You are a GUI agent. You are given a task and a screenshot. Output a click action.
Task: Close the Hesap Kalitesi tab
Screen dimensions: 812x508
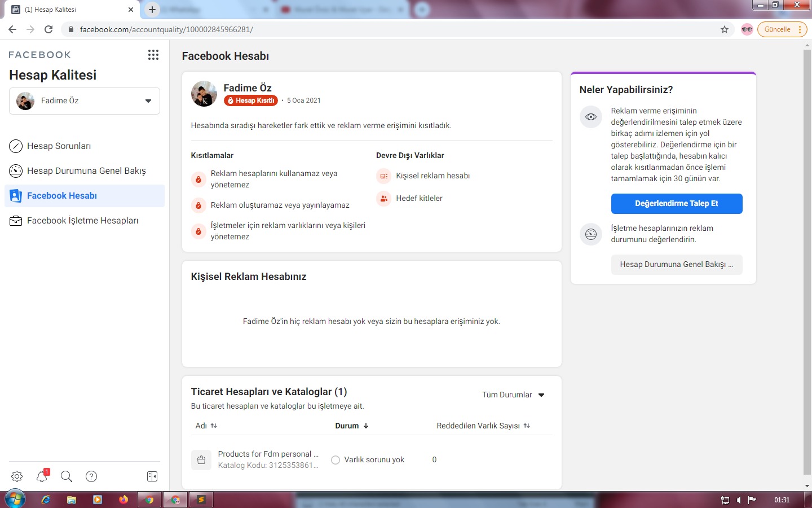[131, 10]
